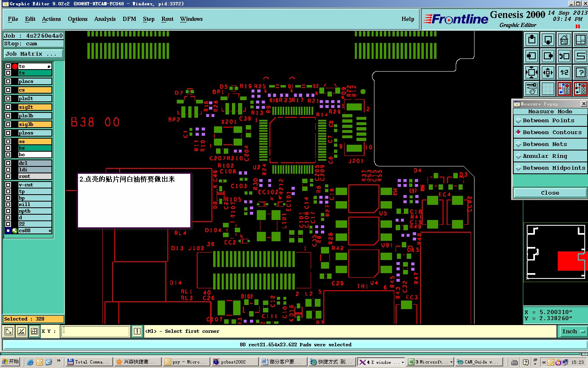
Task: Expand the X window taskbar group arrow
Action: pos(403,362)
